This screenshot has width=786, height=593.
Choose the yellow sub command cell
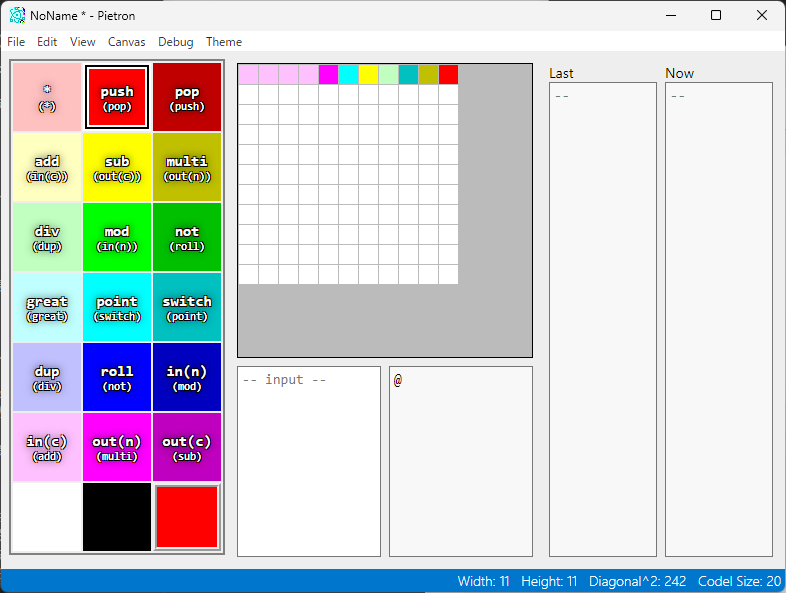117,167
